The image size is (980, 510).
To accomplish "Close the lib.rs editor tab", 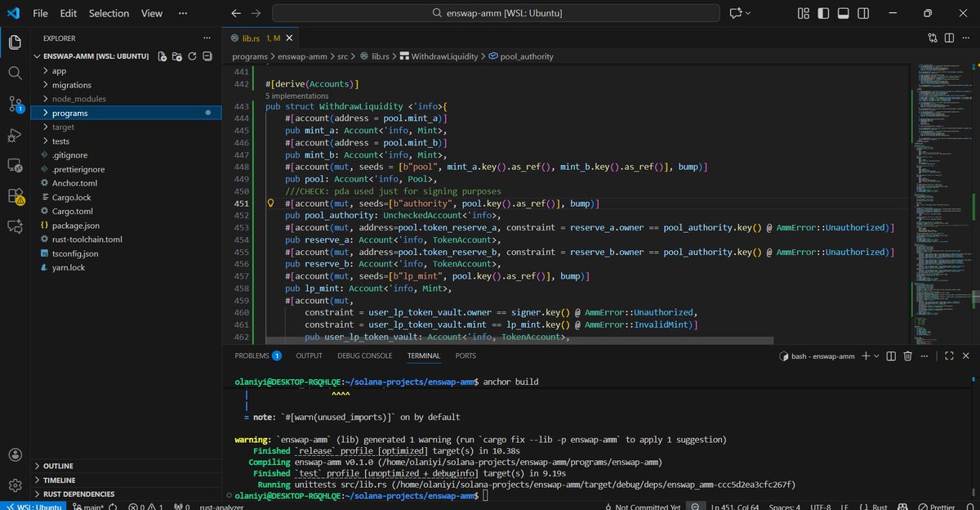I will (290, 38).
